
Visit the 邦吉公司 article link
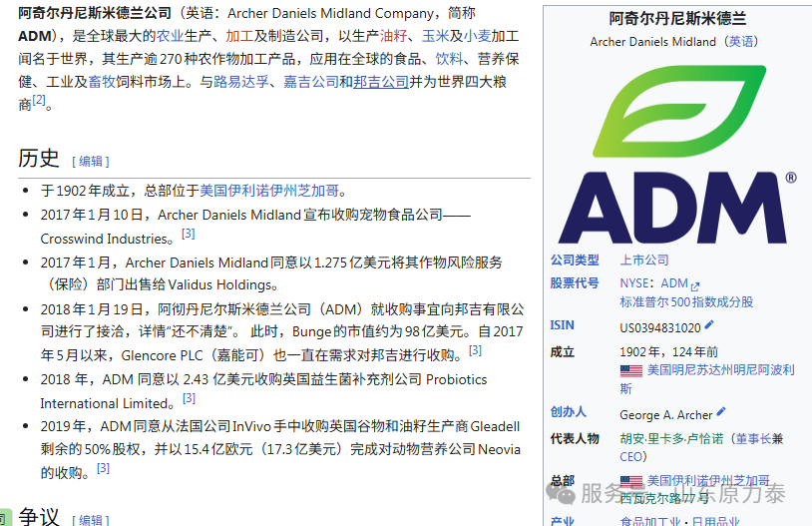click(x=381, y=82)
